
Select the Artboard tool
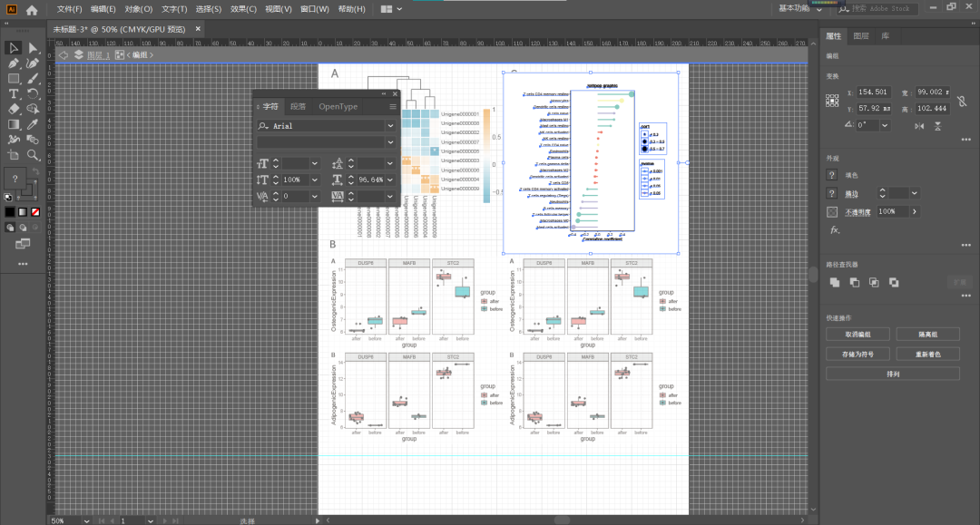tap(13, 155)
